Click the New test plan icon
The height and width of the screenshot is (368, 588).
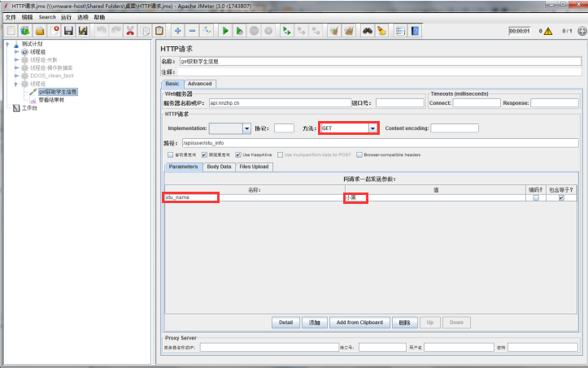point(11,31)
